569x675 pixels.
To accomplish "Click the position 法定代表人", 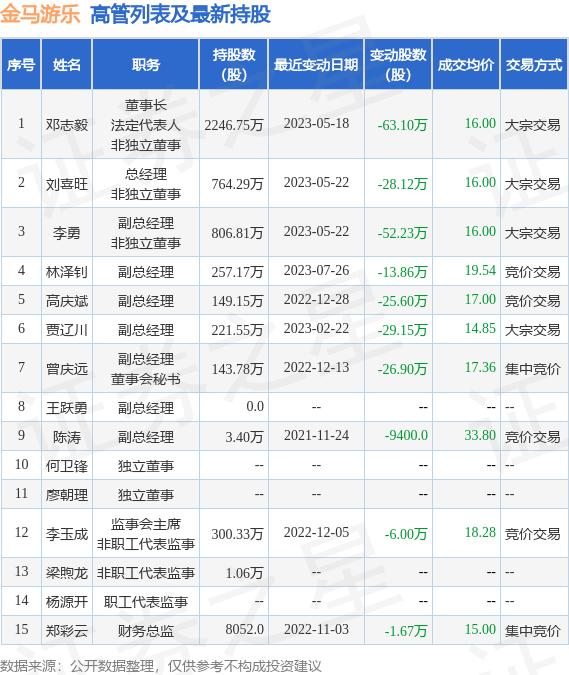I will tap(145, 125).
